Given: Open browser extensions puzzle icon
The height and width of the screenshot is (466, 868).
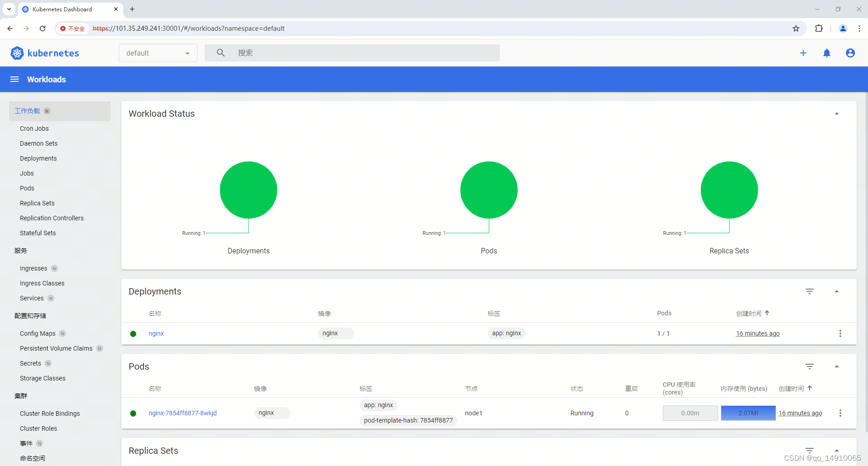Looking at the screenshot, I should 819,29.
